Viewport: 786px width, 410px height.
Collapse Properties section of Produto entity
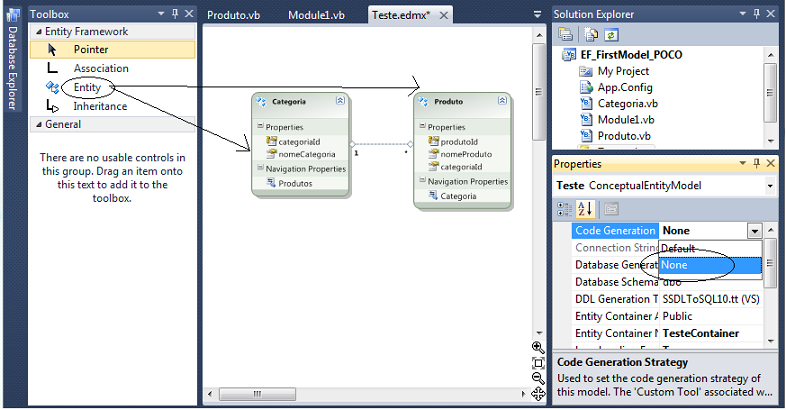coord(422,126)
